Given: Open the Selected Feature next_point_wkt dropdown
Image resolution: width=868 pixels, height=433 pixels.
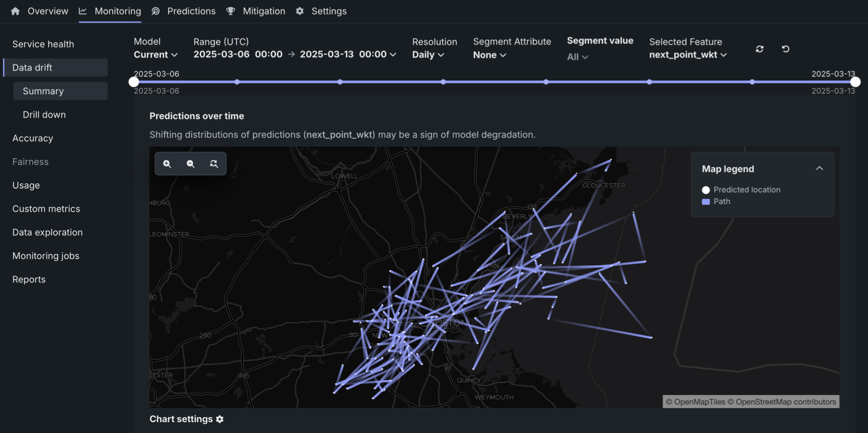Looking at the screenshot, I should (x=688, y=55).
